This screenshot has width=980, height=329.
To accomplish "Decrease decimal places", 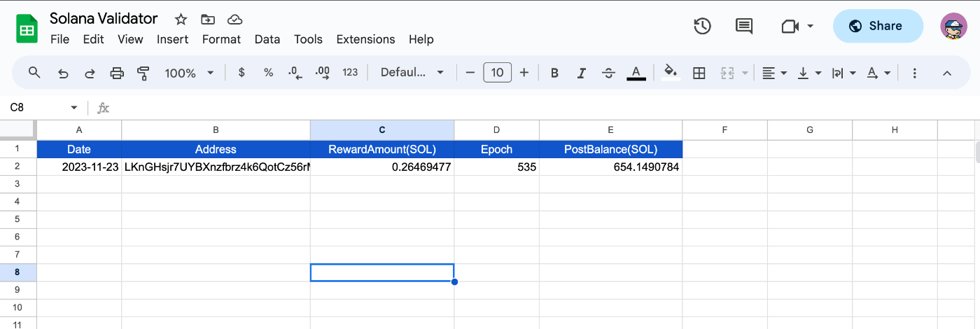I will point(295,72).
